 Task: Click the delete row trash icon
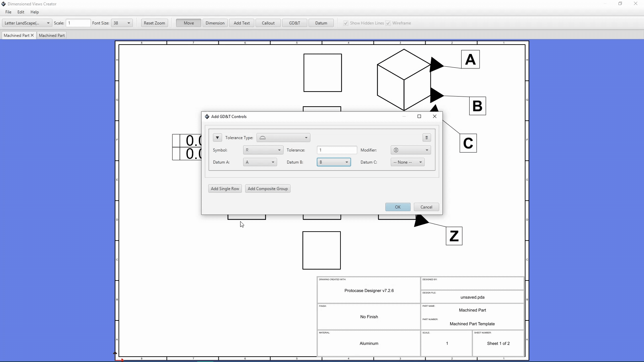click(x=426, y=138)
